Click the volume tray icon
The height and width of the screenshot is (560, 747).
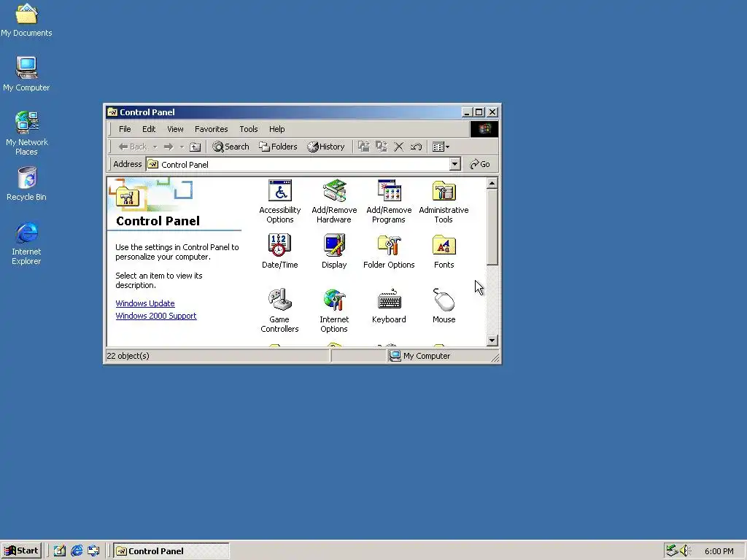point(685,551)
